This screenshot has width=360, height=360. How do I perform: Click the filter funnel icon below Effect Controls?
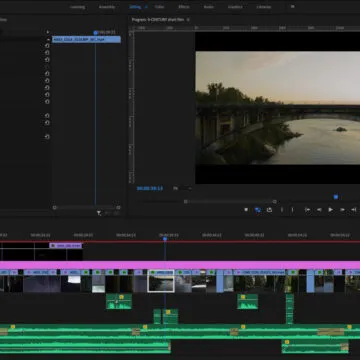coord(99,213)
